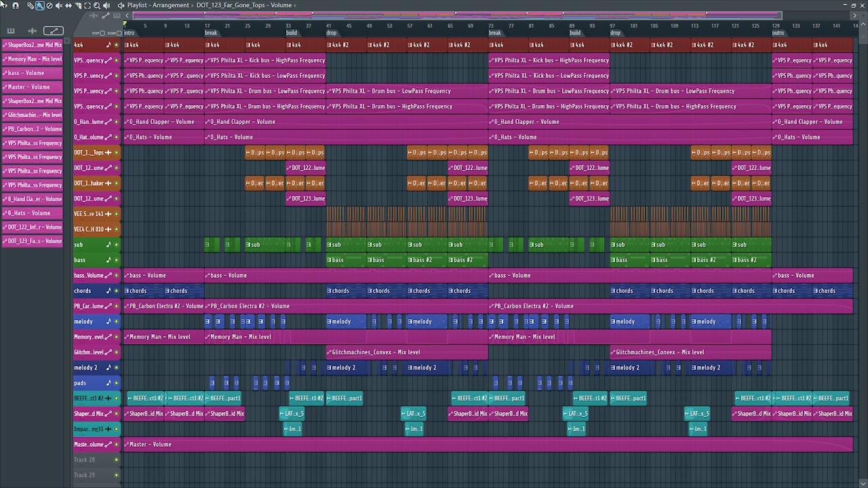Screen dimensions: 868x488
Task: Open Master - Volume clip menu icon
Action: (x=127, y=445)
